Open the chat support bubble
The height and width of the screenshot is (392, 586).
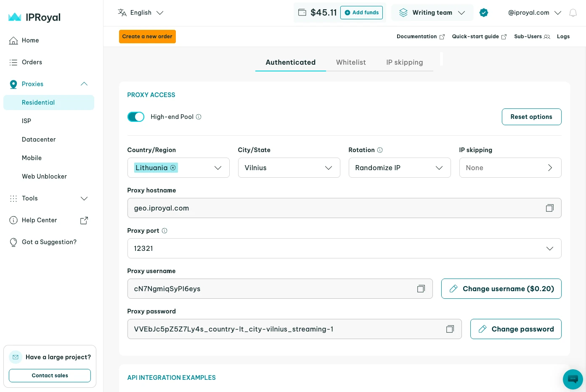click(573, 379)
